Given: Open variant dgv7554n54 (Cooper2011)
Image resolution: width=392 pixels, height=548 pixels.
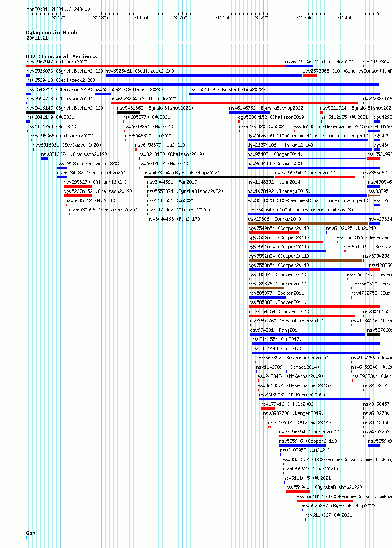Looking at the screenshot, I should pyautogui.click(x=279, y=312).
